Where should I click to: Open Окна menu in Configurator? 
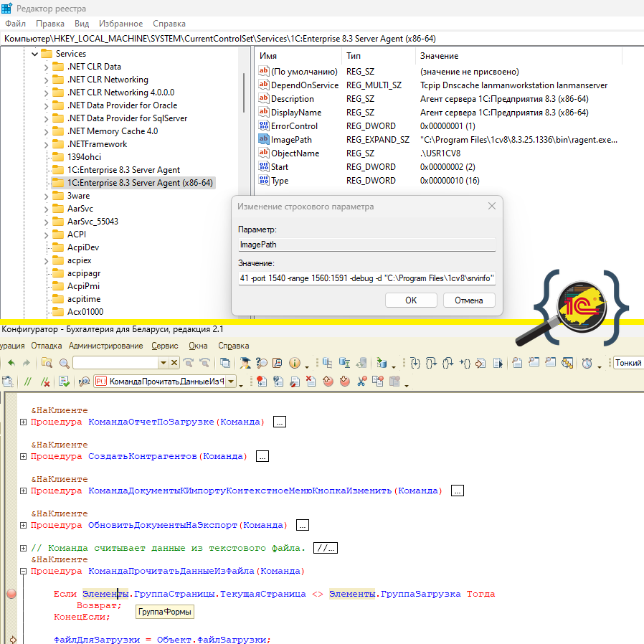[x=198, y=346]
